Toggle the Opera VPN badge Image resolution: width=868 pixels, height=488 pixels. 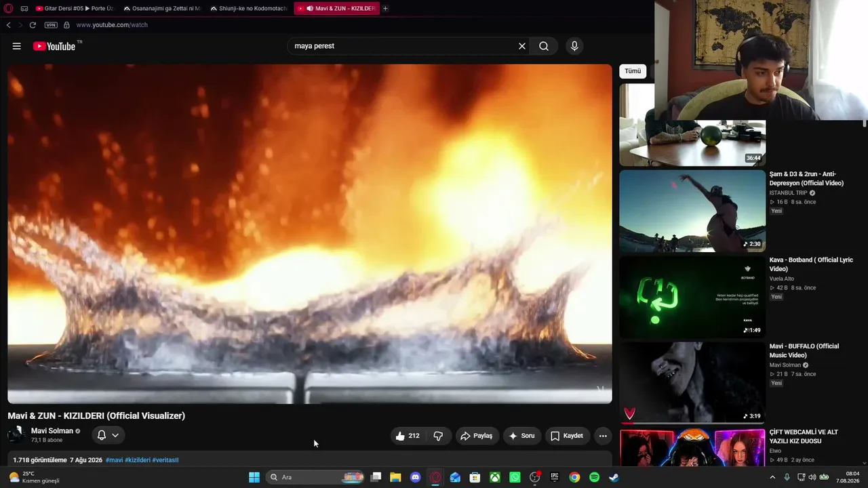click(x=51, y=25)
